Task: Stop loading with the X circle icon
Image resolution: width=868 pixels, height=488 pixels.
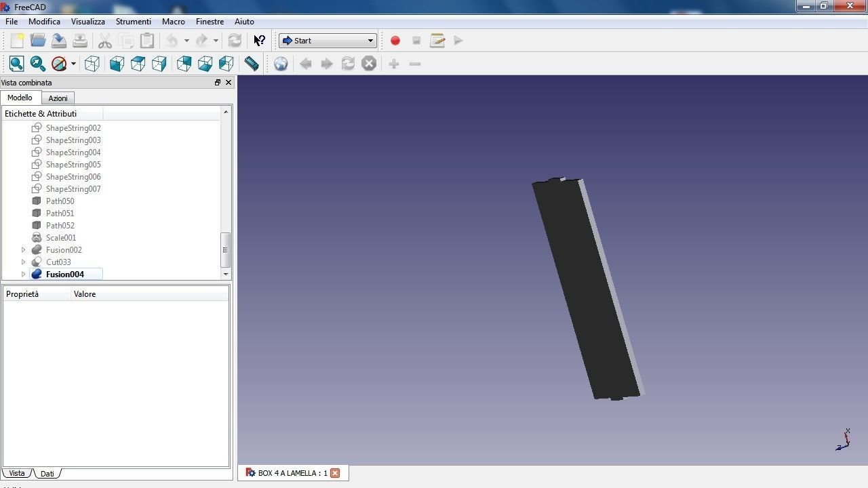Action: [369, 64]
